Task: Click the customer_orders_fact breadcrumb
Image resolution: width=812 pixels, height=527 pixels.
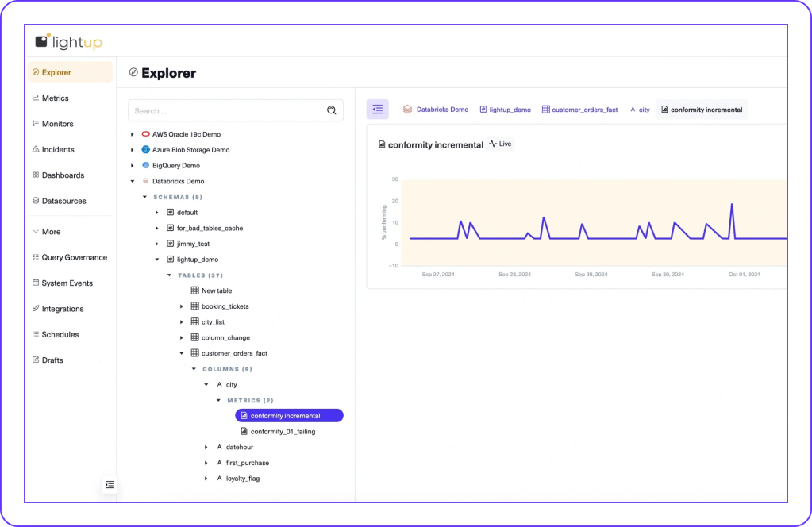Action: [584, 110]
